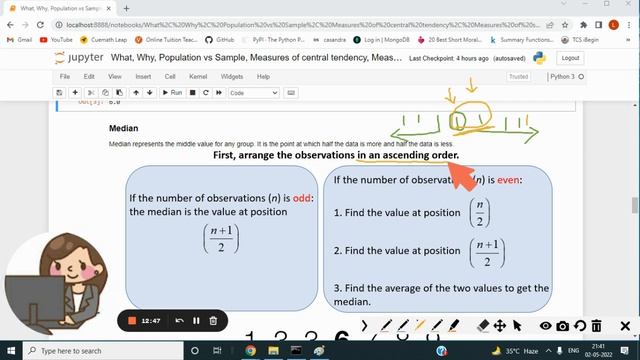Screen dimensions: 640x360
Task: Open the Insert menu
Action: [x=143, y=76]
